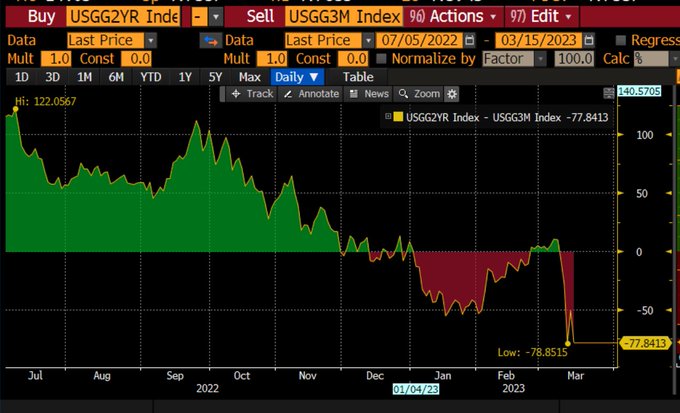Click the 140.5705 value box
The width and height of the screenshot is (680, 413).
coord(639,92)
